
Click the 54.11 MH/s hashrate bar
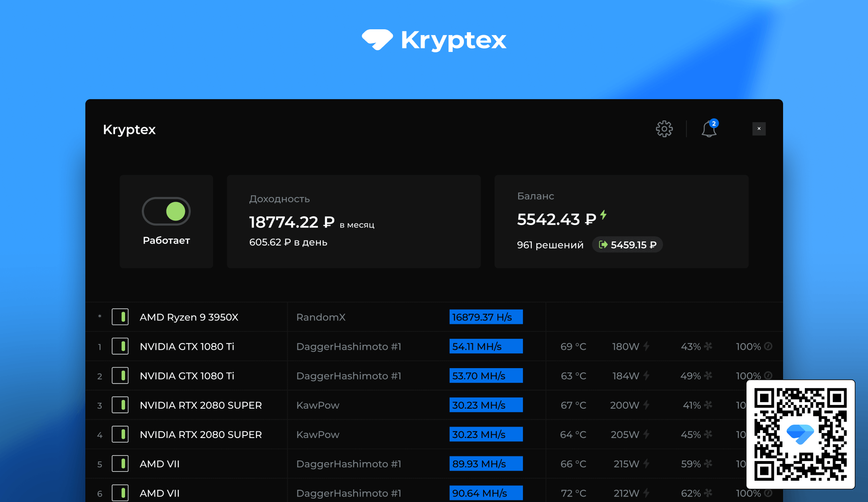(486, 346)
